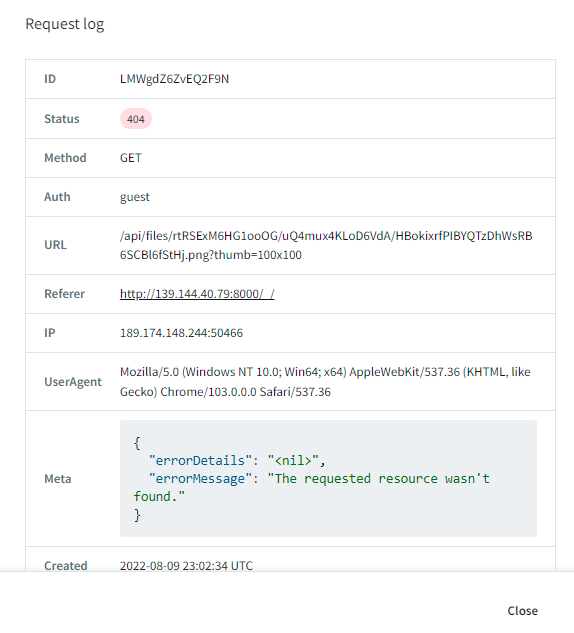Click the IP row label
This screenshot has width=574, height=633.
(50, 333)
